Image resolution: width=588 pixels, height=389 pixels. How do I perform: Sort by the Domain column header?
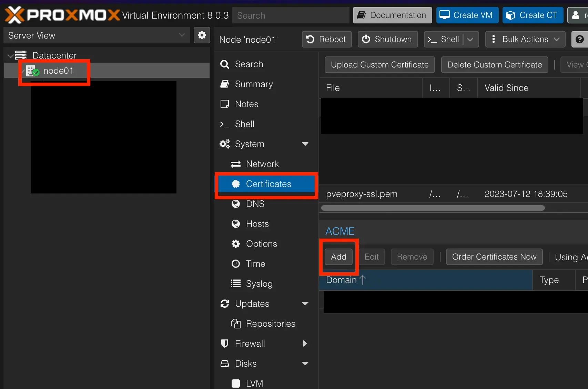click(x=426, y=280)
